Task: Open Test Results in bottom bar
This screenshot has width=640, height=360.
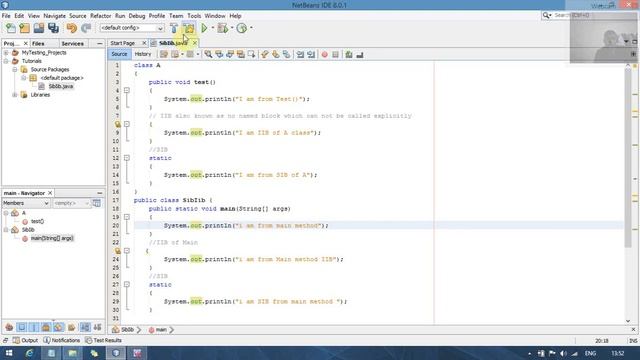Action: coord(103,340)
